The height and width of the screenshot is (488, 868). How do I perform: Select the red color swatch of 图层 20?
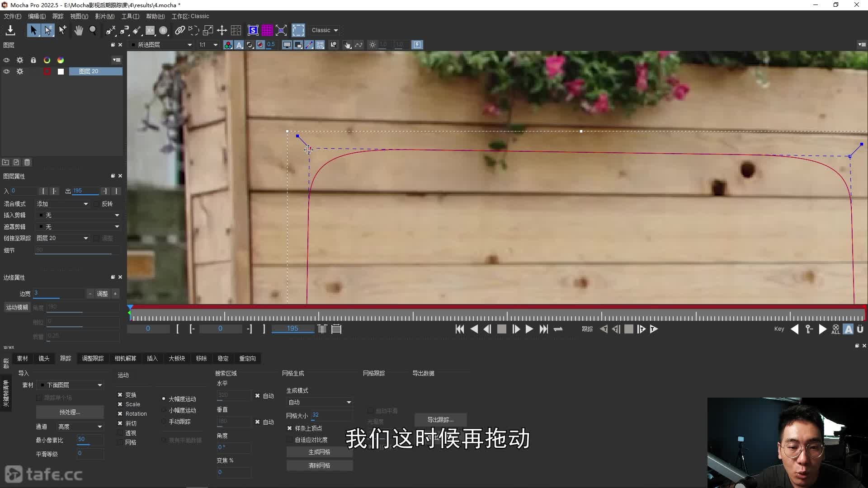(x=47, y=71)
